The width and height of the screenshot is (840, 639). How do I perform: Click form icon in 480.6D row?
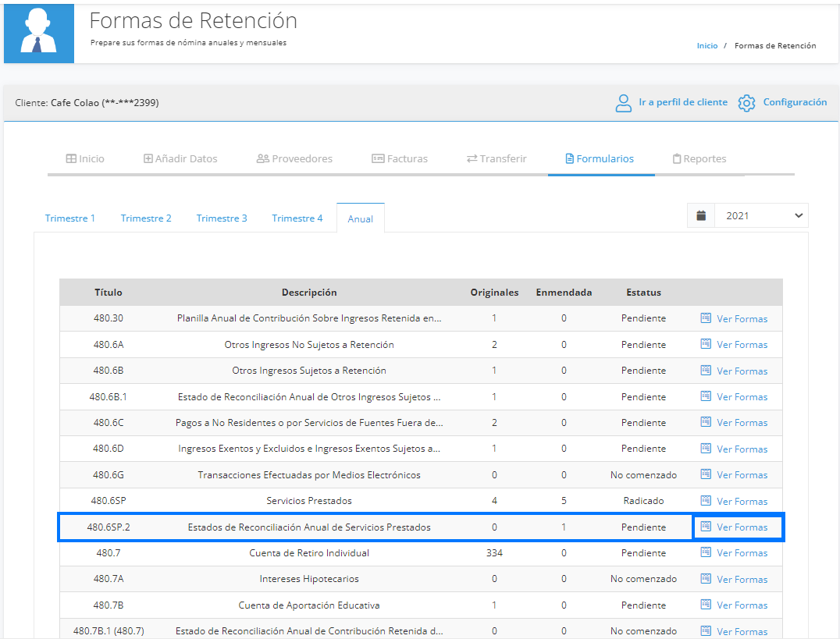[x=706, y=449]
